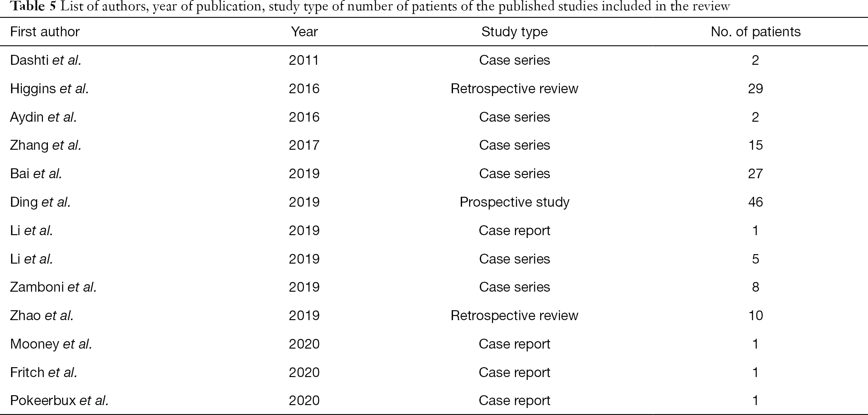Select the Dashti et al. author cell
The image size is (868, 415).
click(x=45, y=60)
